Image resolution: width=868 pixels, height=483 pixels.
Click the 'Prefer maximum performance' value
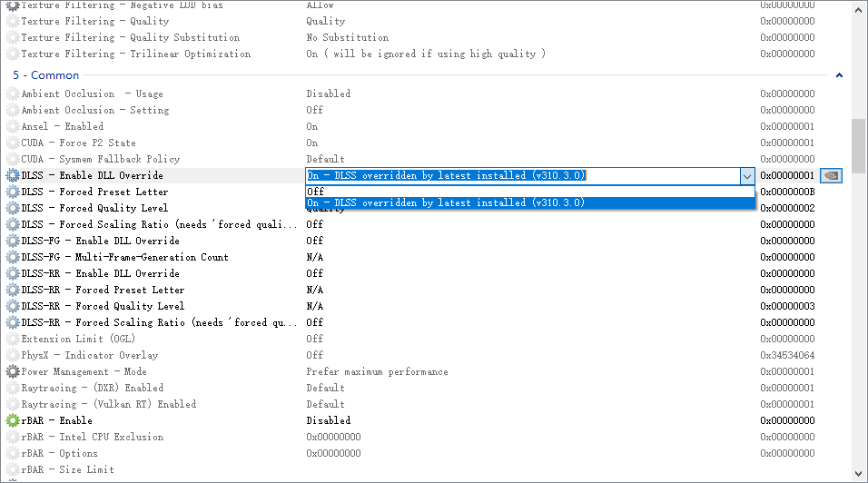point(377,371)
